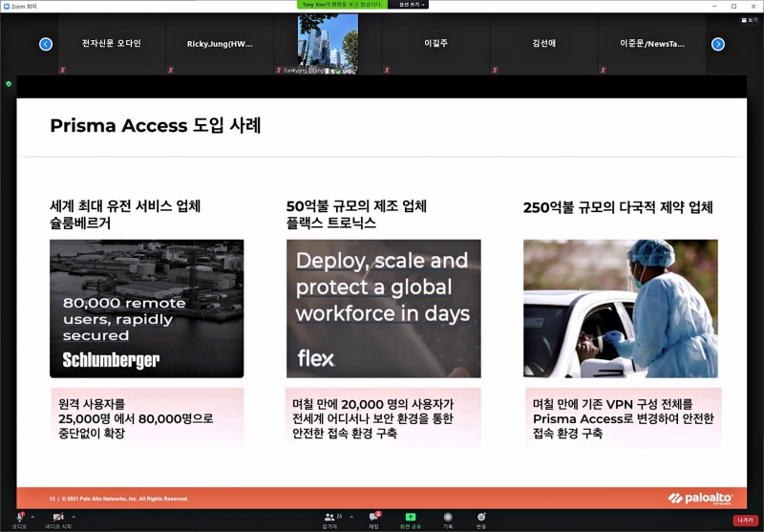This screenshot has width=764, height=532.
Task: Click the '50억불 규모의 제조 업체' heading
Action: (x=356, y=206)
